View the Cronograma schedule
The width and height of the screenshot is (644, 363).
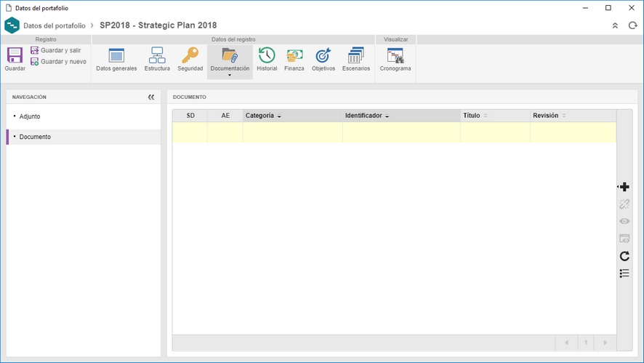[x=395, y=60]
